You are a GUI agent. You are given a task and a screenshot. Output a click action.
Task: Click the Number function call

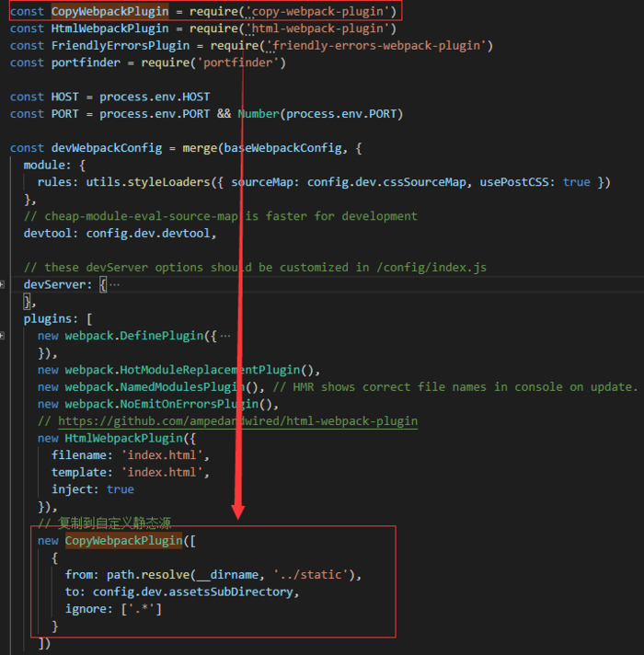(259, 114)
